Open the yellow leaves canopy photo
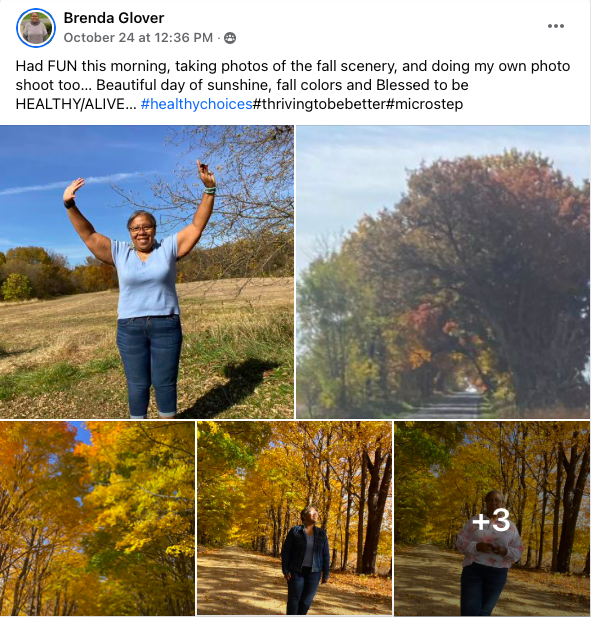The image size is (591, 617). tap(97, 519)
